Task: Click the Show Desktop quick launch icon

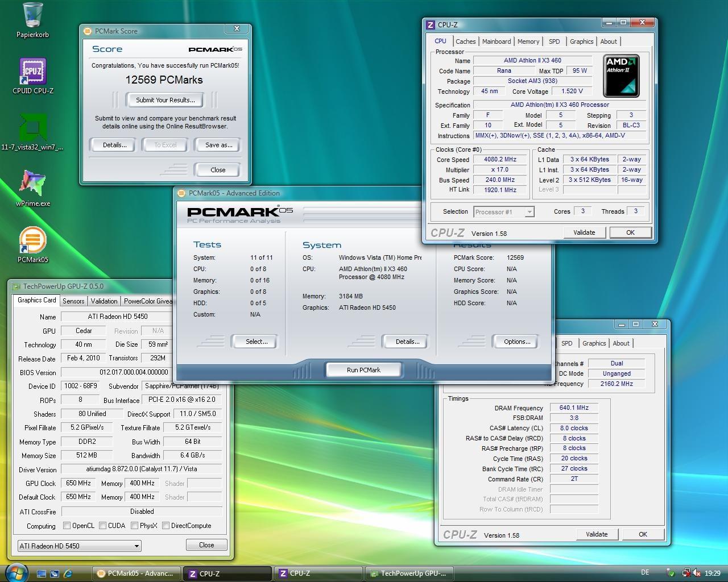Action: pyautogui.click(x=42, y=573)
